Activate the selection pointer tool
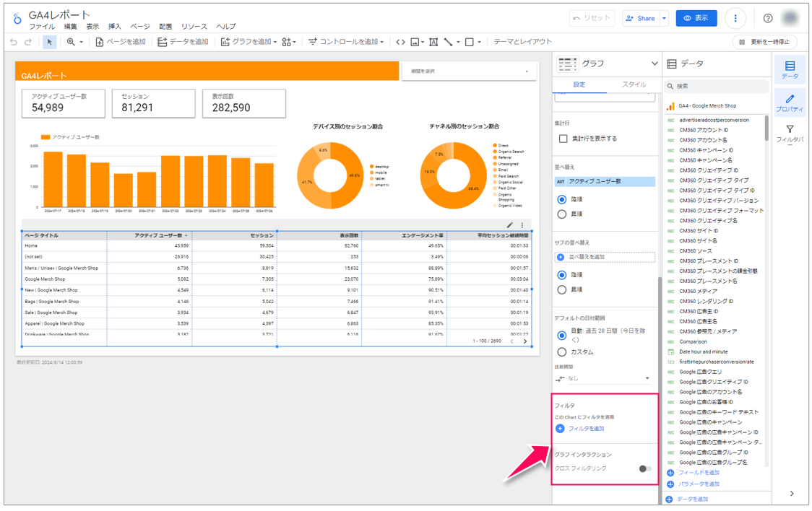Image resolution: width=812 pixels, height=511 pixels. click(x=49, y=42)
